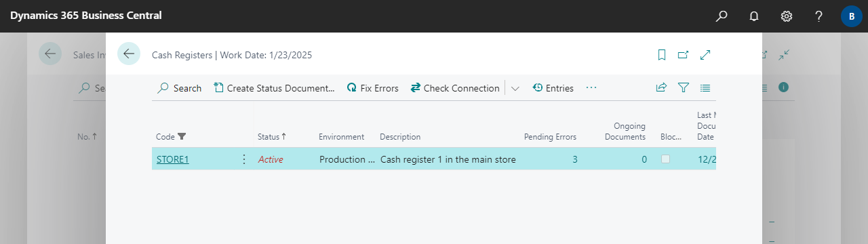Go back from Cash Registers page
Viewport: 868px width, 244px height.
(x=129, y=54)
